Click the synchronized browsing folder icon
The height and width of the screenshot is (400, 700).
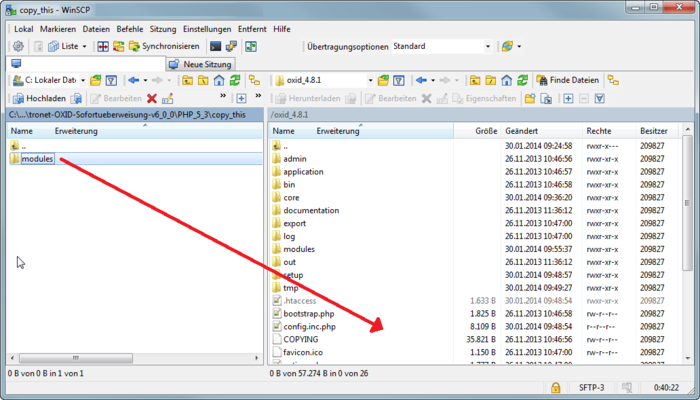point(118,46)
